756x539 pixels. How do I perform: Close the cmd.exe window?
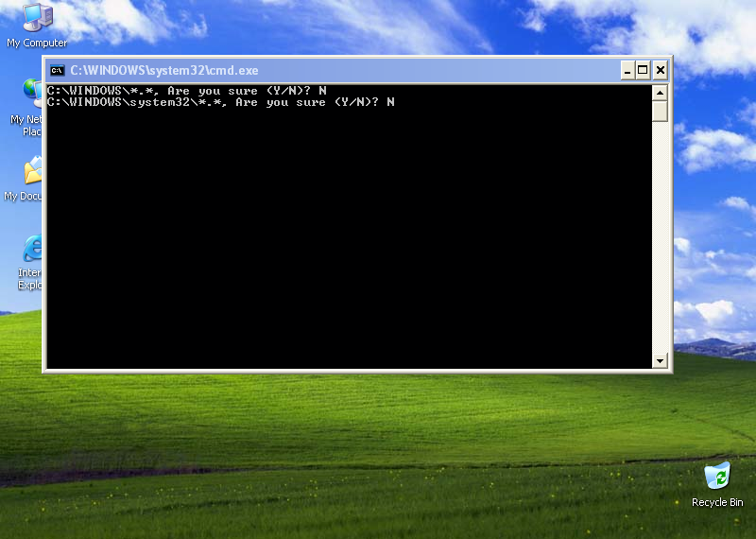(660, 71)
